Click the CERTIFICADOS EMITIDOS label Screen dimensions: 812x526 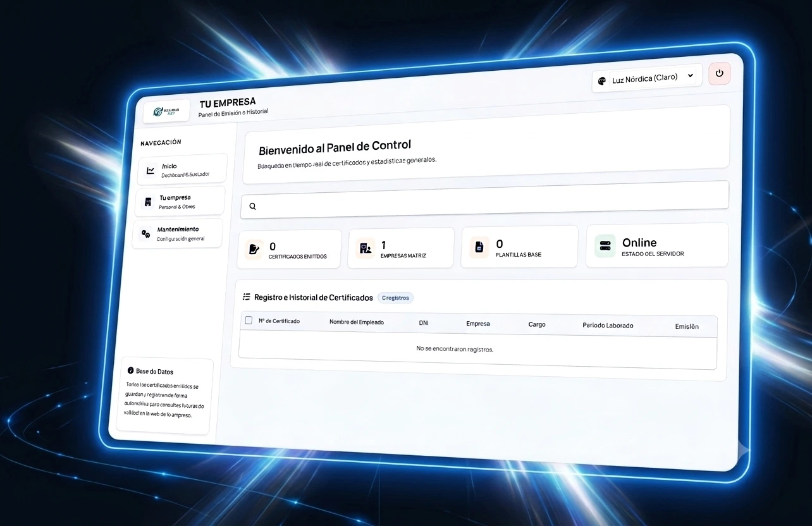[x=298, y=257]
